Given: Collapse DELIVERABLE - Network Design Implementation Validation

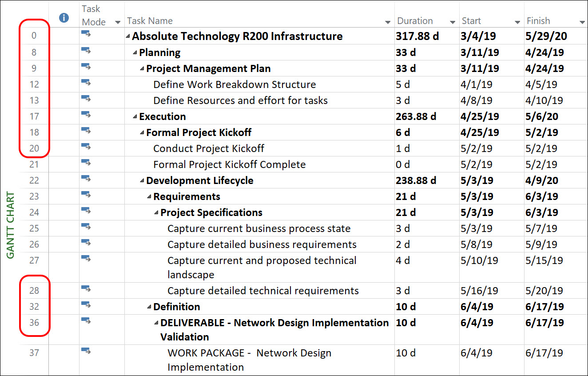Looking at the screenshot, I should (156, 323).
